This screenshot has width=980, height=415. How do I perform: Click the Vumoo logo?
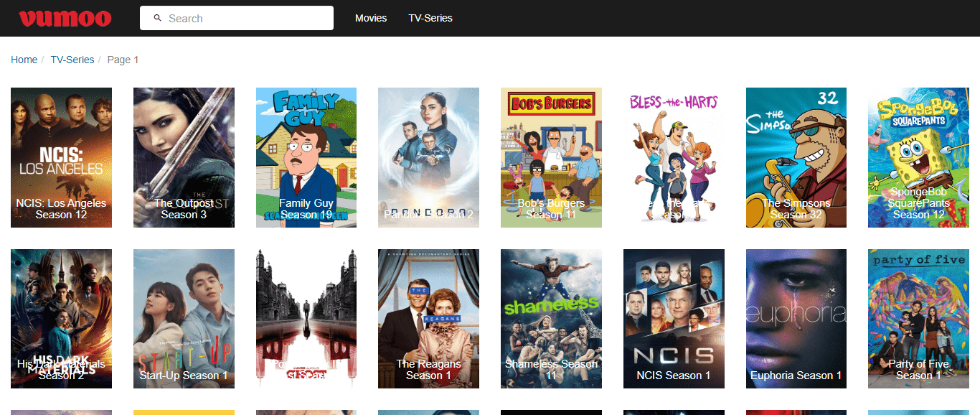[x=65, y=18]
